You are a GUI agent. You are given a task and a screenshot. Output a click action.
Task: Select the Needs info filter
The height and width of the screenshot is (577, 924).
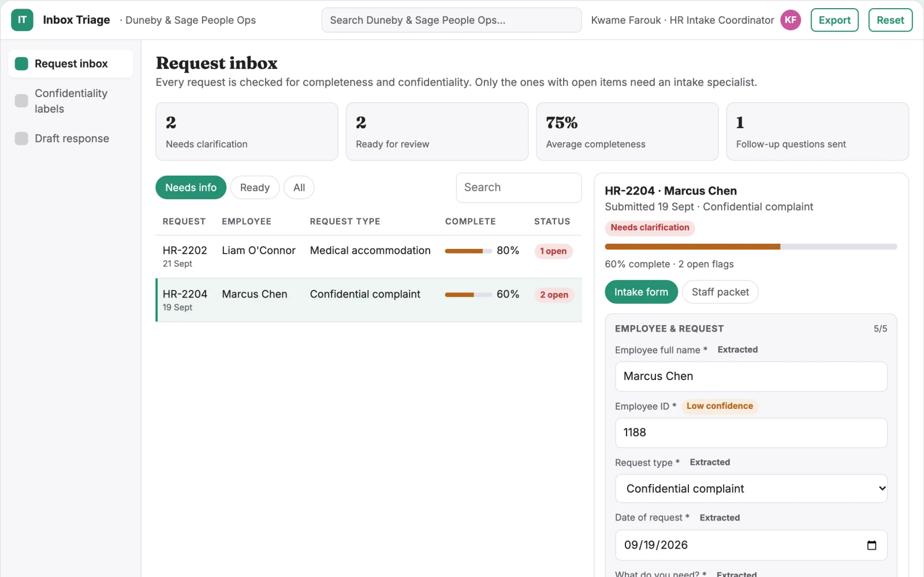[191, 188]
